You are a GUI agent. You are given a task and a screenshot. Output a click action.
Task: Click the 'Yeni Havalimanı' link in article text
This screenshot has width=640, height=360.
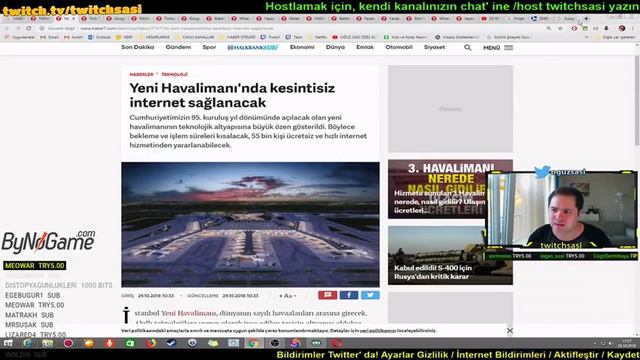tap(189, 313)
